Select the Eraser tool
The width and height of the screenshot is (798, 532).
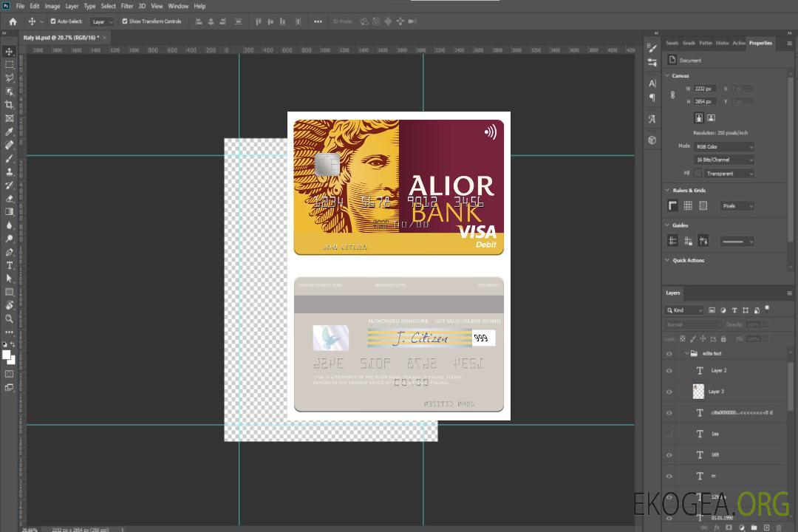pos(9,199)
